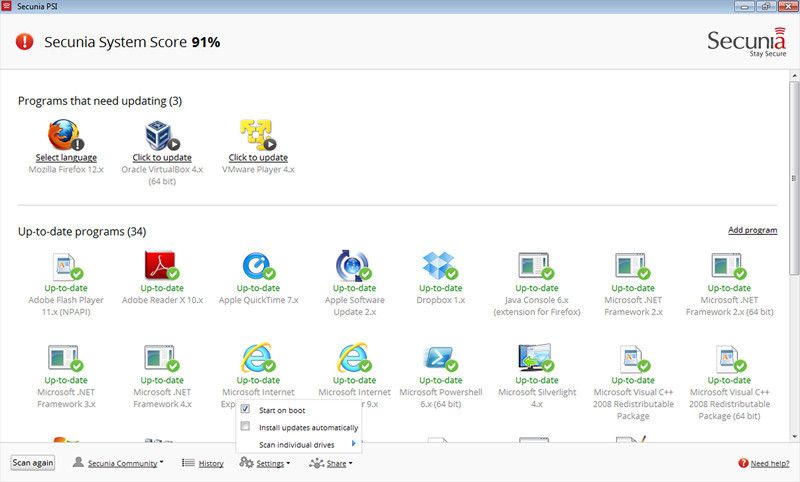Click to update link for VMware Player
This screenshot has height=482, width=800.
[x=258, y=158]
